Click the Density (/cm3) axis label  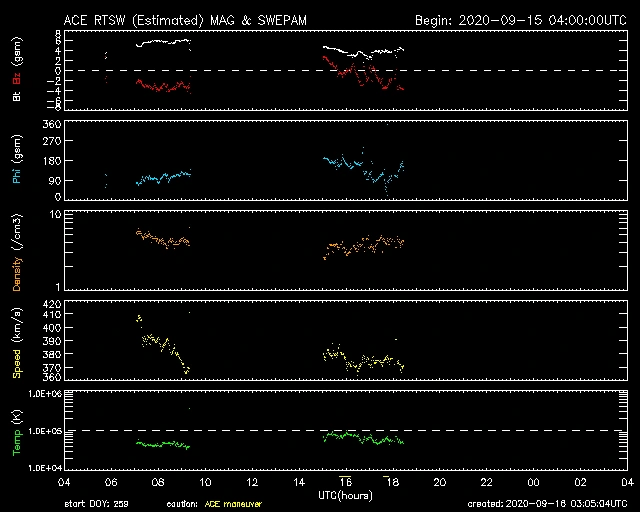pos(17,252)
